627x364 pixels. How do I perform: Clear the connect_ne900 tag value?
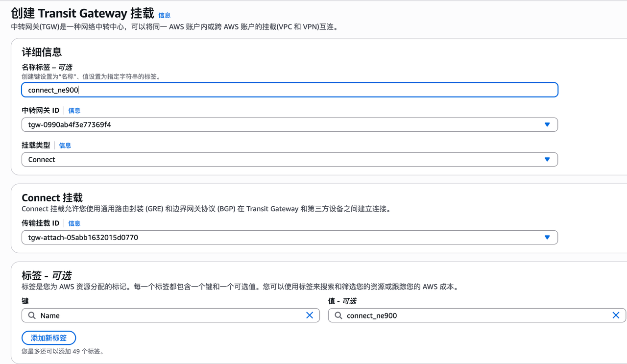point(616,315)
